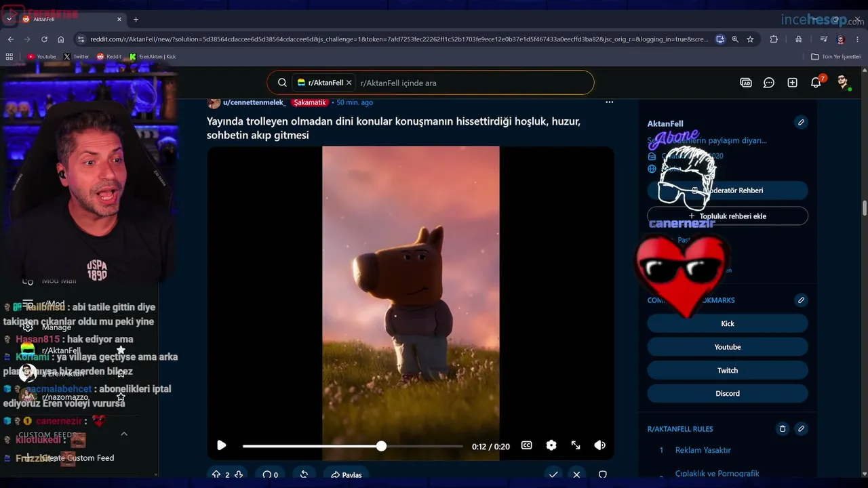Remove the r/AktanFell search scope chip
Viewport: 868px width, 488px height.
coord(349,83)
